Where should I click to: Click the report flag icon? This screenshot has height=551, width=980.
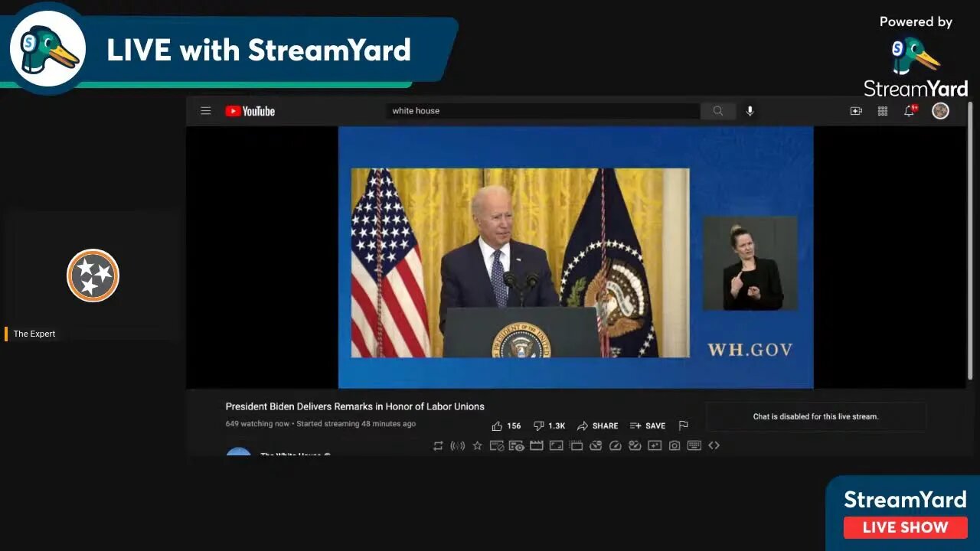tap(683, 426)
